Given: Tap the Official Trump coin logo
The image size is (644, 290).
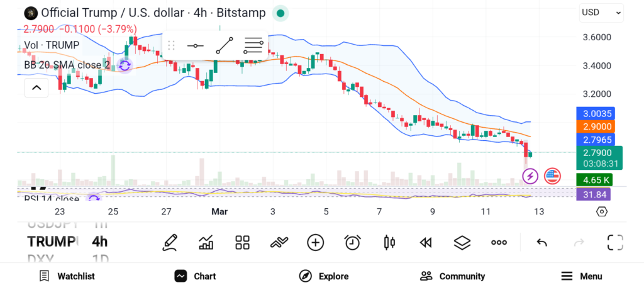Looking at the screenshot, I should pyautogui.click(x=30, y=13).
